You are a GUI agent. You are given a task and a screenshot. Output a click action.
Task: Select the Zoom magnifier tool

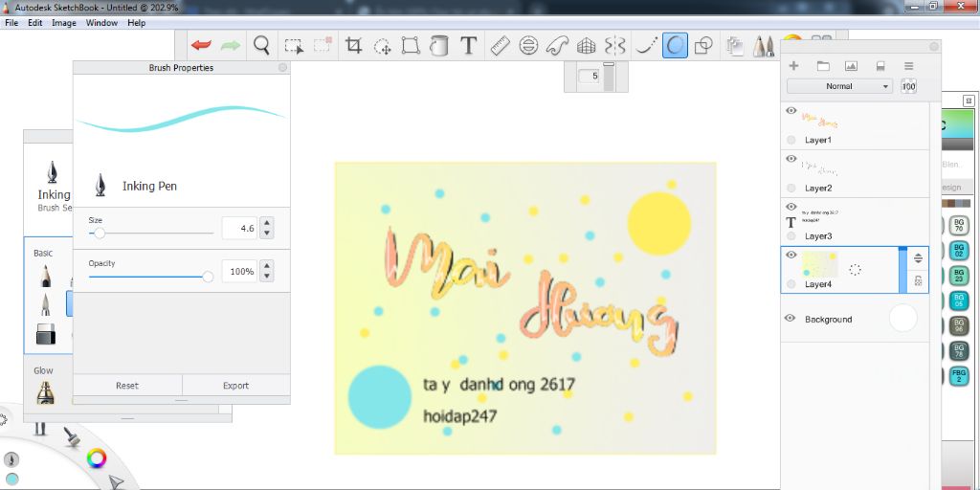261,46
